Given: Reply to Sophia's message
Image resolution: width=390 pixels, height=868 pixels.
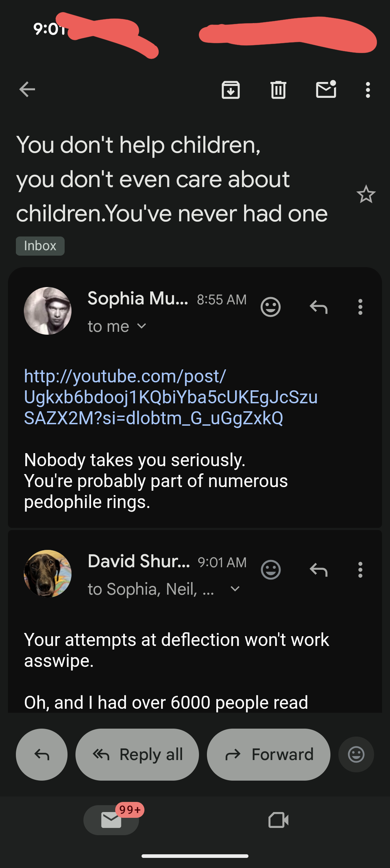Looking at the screenshot, I should pos(318,307).
